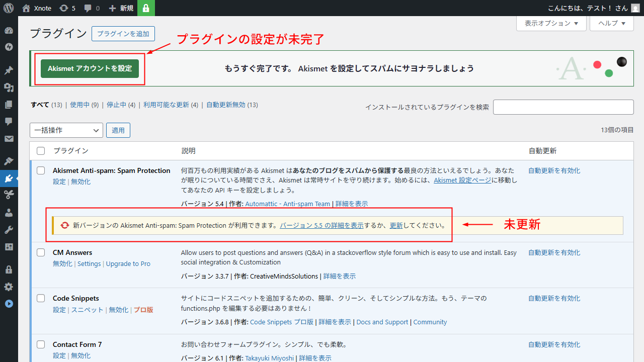Click the blue play circle sidebar icon
The image size is (644, 362).
click(9, 304)
